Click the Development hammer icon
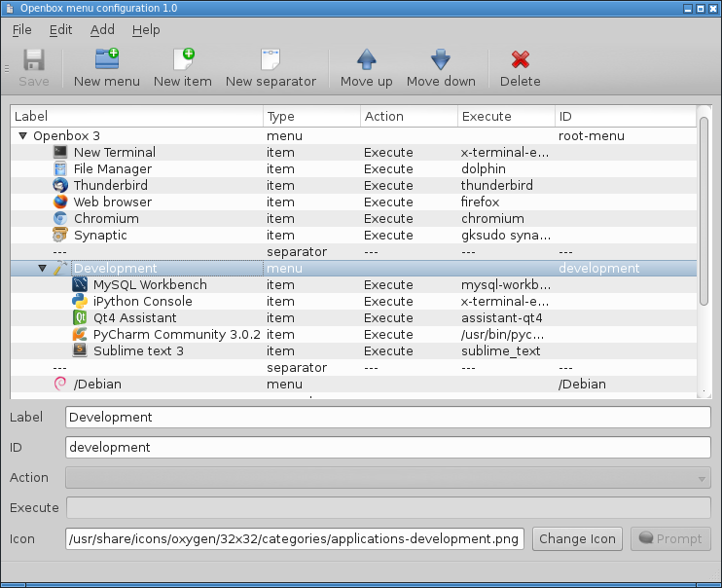 pyautogui.click(x=60, y=268)
